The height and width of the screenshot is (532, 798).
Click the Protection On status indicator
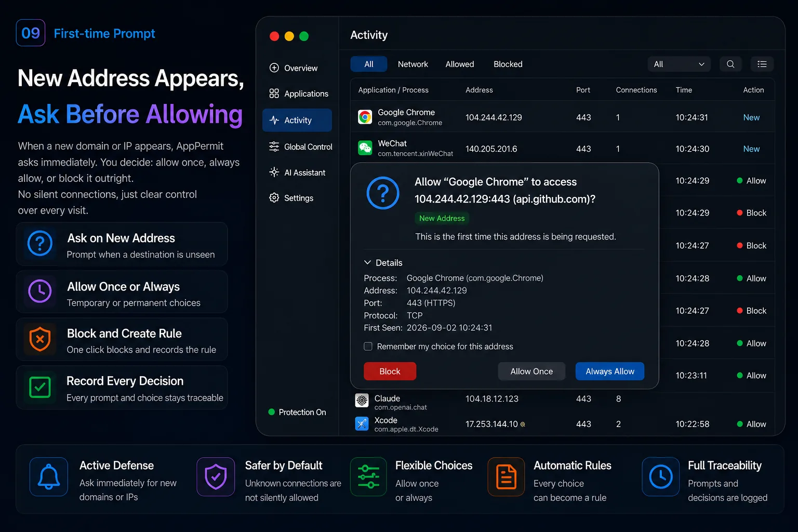point(297,412)
